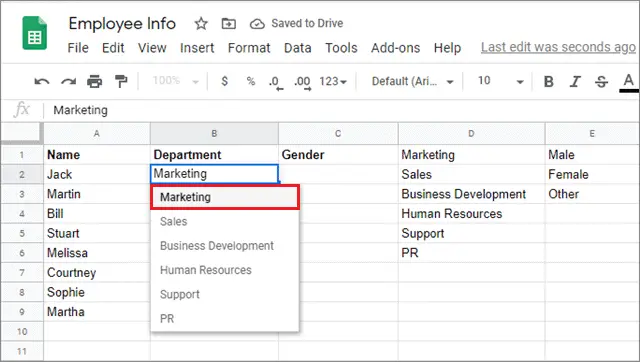640x362 pixels.
Task: Open the 123 more formats dropdown
Action: point(333,81)
